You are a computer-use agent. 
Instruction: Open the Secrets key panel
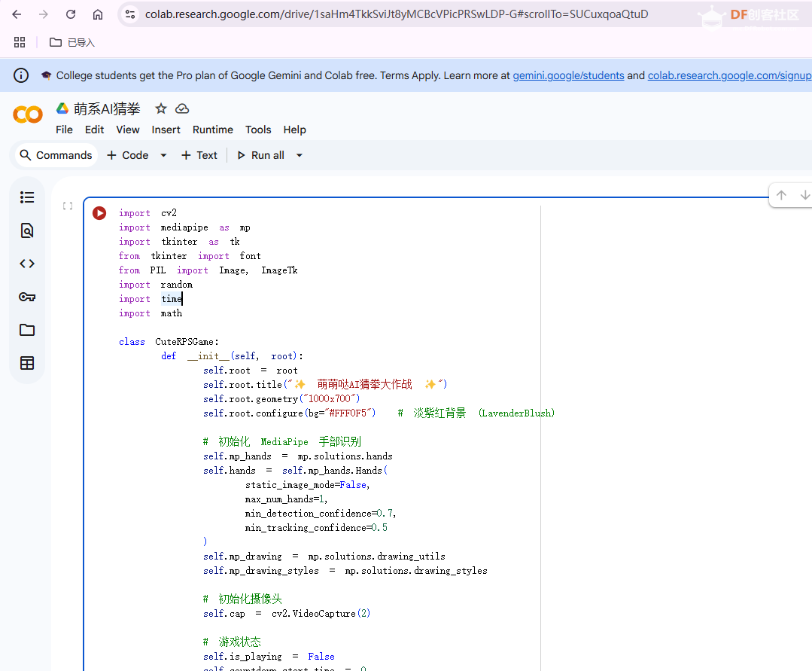click(x=27, y=297)
